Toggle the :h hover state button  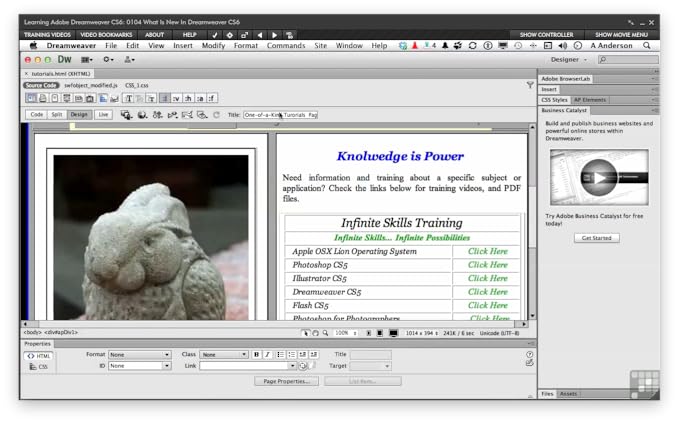click(188, 99)
